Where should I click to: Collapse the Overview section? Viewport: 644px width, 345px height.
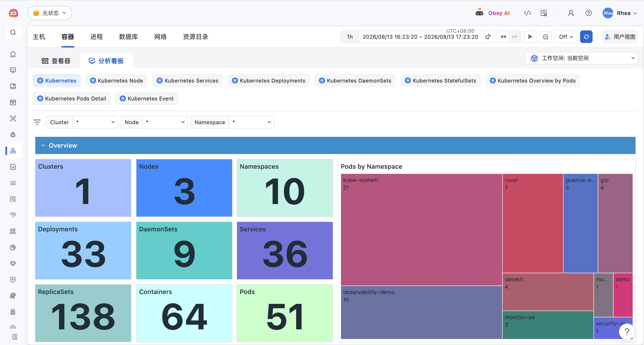point(44,145)
